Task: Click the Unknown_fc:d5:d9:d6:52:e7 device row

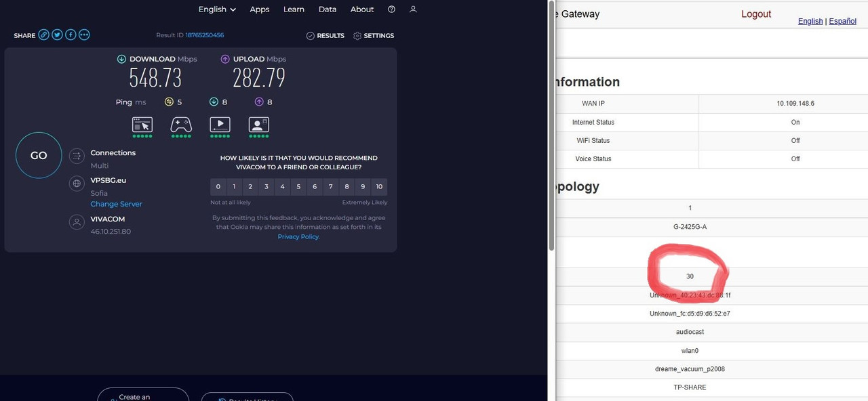Action: [x=690, y=314]
